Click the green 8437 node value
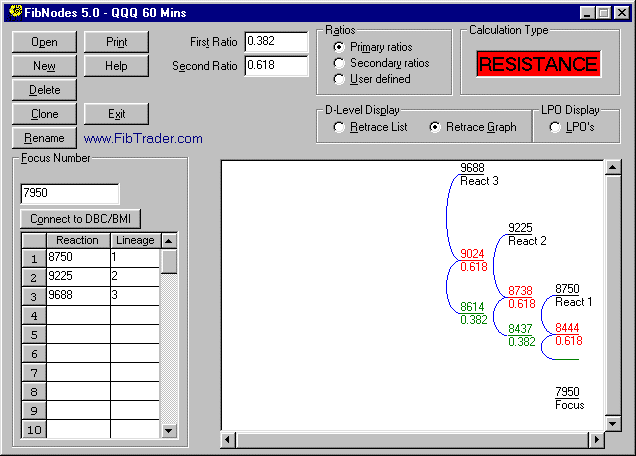Image resolution: width=636 pixels, height=456 pixels. [x=520, y=329]
